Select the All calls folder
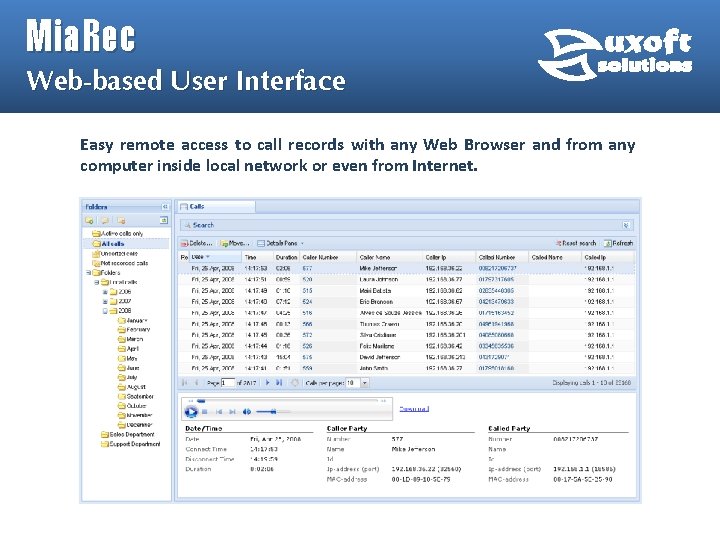This screenshot has width=720, height=540. [x=108, y=244]
